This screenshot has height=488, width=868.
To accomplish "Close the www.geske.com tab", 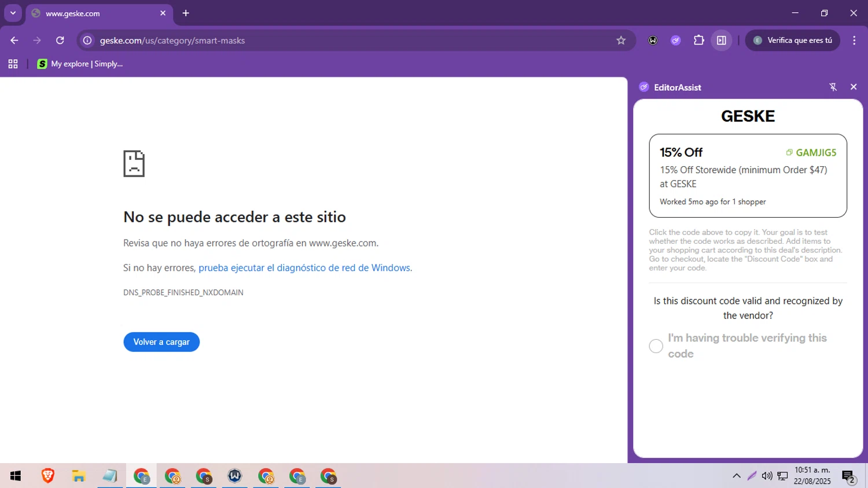I will click(163, 13).
